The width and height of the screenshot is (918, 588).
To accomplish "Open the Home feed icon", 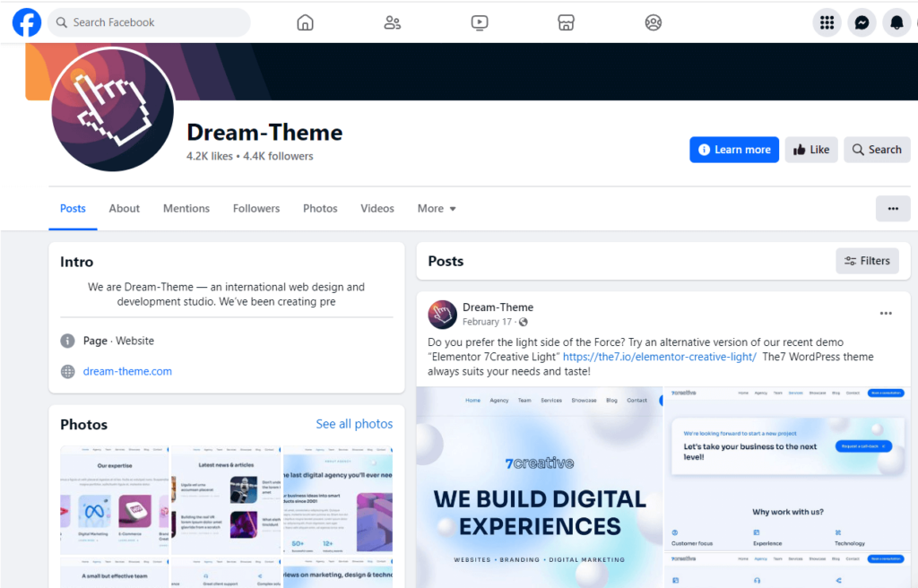I will (x=305, y=22).
